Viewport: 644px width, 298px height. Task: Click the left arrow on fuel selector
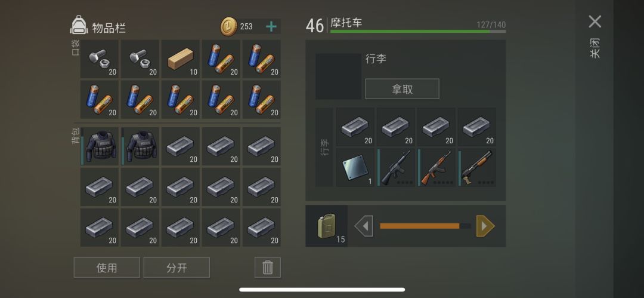[364, 226]
